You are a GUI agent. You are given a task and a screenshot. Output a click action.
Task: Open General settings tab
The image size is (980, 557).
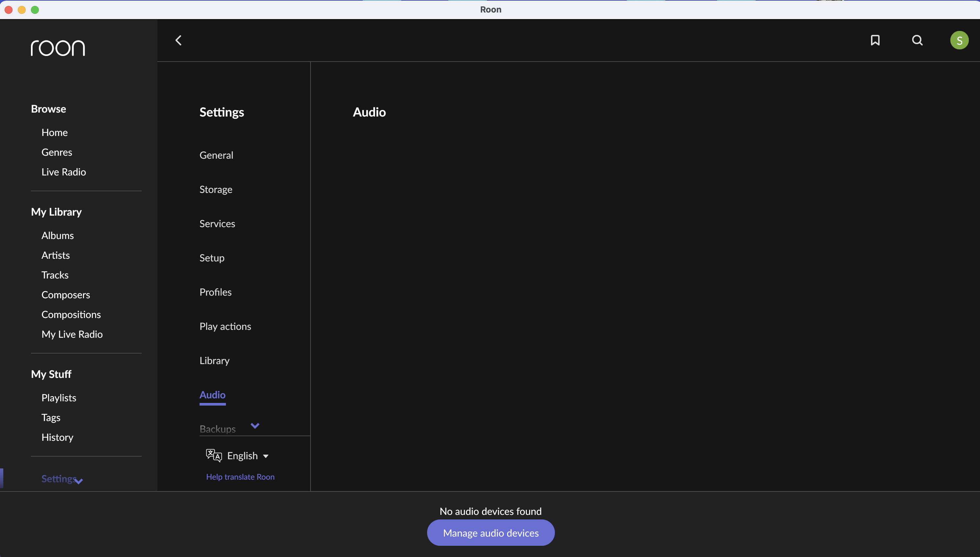click(216, 155)
